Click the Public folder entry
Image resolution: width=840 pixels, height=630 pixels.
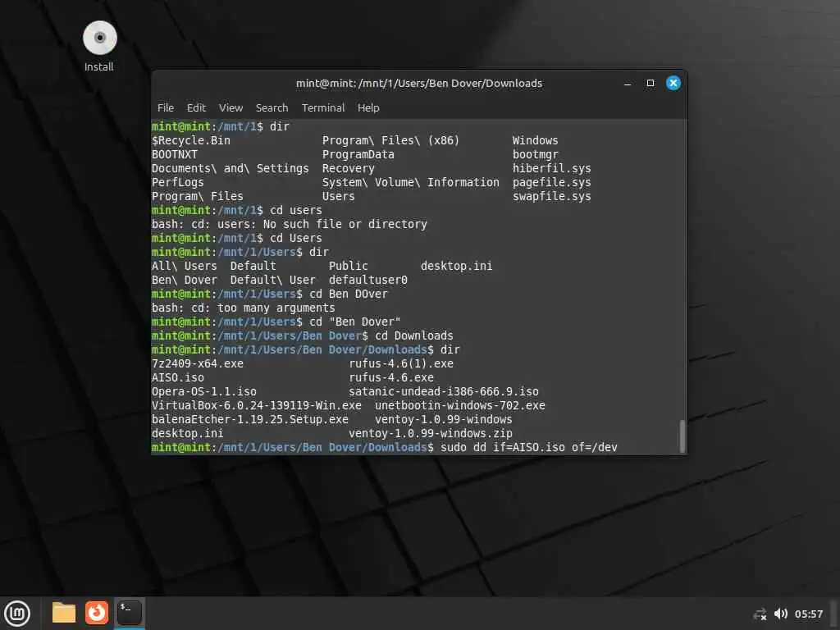pos(348,267)
